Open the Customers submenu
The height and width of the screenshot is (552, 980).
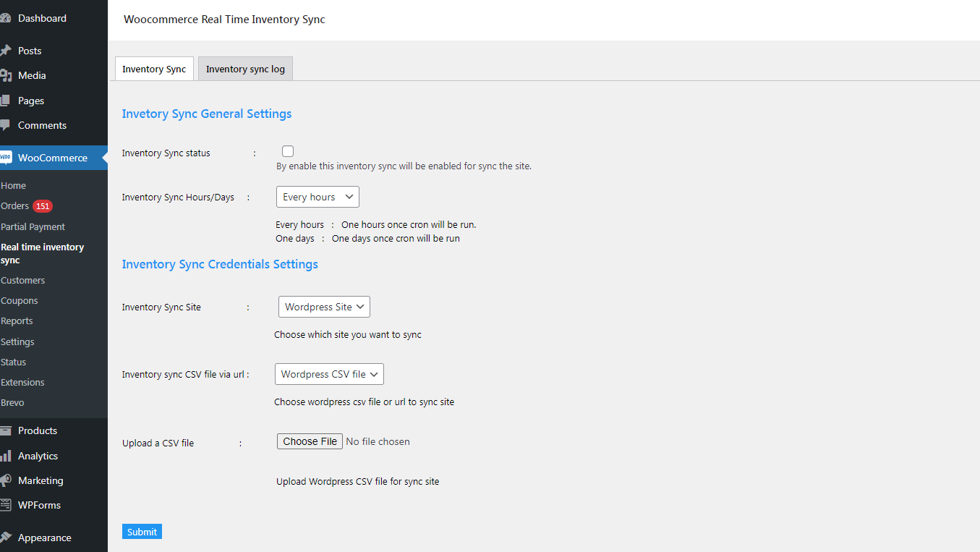coord(22,280)
